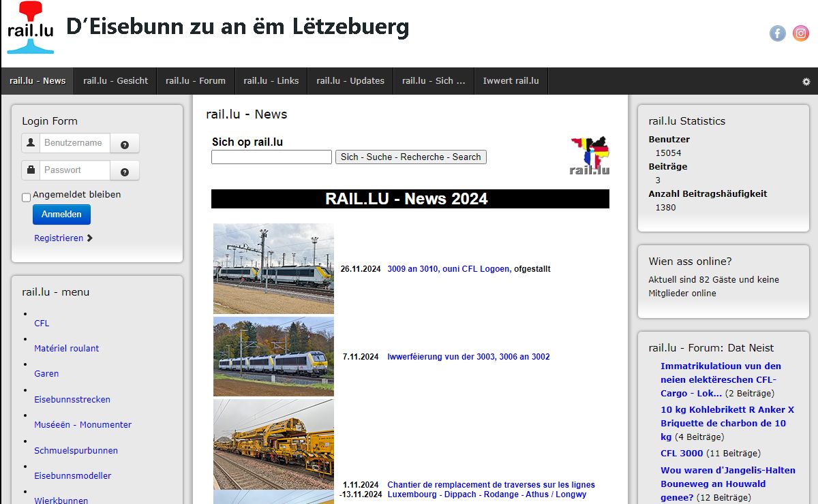The image size is (818, 504).
Task: Click the rail.lu Statistics heading
Action: pyautogui.click(x=687, y=121)
